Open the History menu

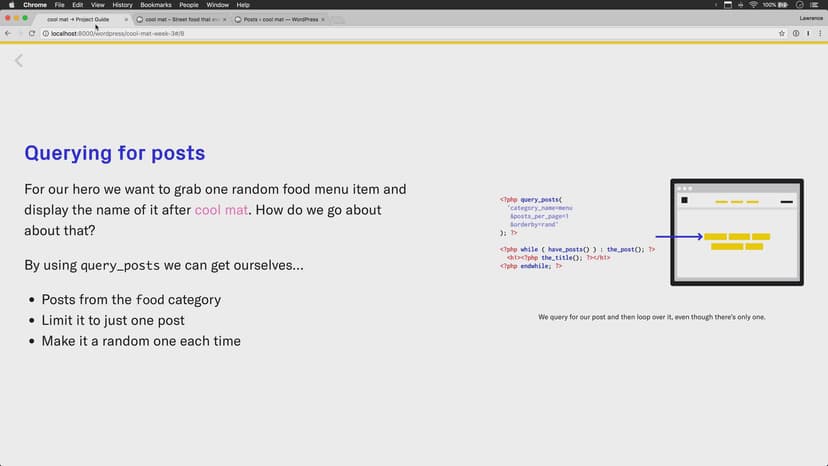(122, 5)
